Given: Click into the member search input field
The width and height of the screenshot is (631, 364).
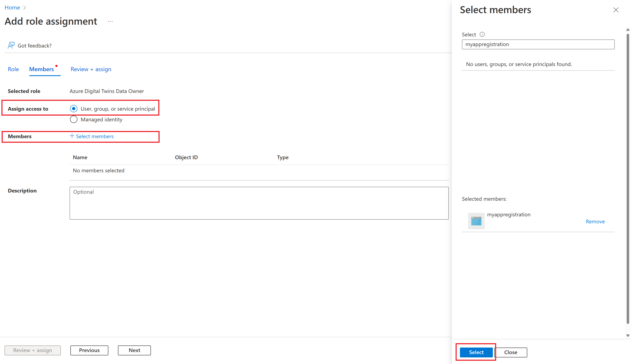Looking at the screenshot, I should (538, 44).
